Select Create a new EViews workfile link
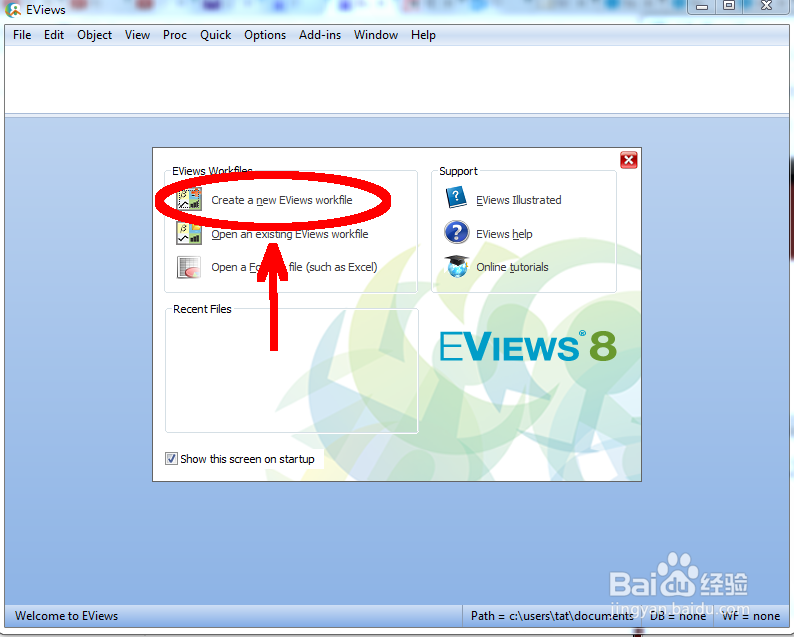This screenshot has height=637, width=794. pos(282,200)
